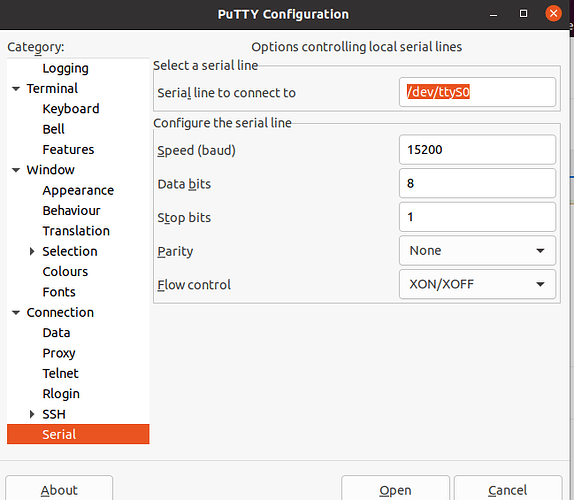This screenshot has width=574, height=500.
Task: Select the Telnet category
Action: [x=60, y=373]
